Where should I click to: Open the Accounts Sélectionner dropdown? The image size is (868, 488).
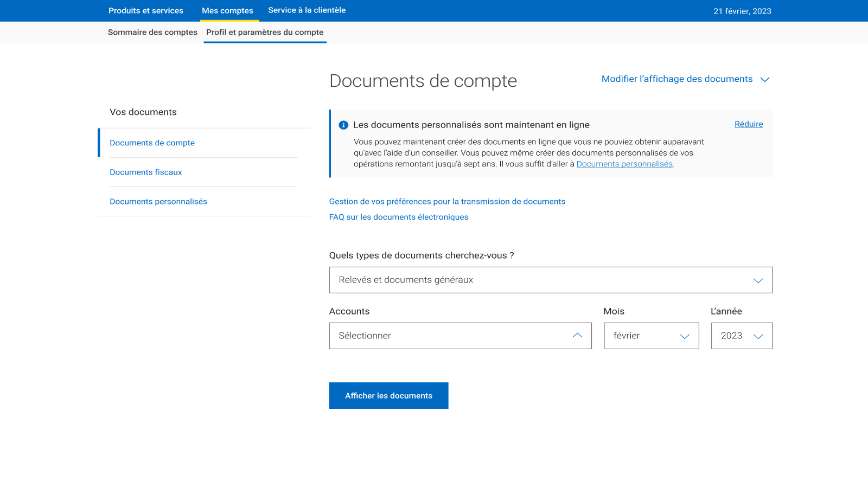tap(460, 336)
